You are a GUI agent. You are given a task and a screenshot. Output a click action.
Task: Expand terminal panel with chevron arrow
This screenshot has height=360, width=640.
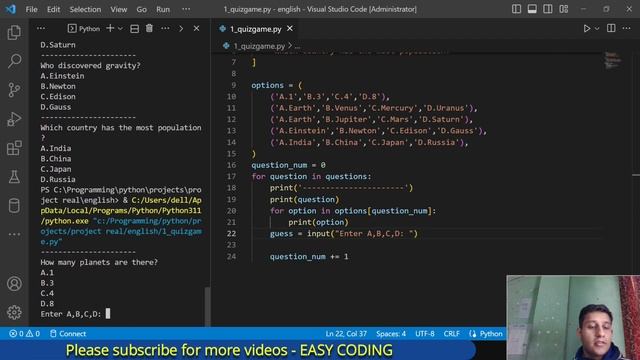181,29
